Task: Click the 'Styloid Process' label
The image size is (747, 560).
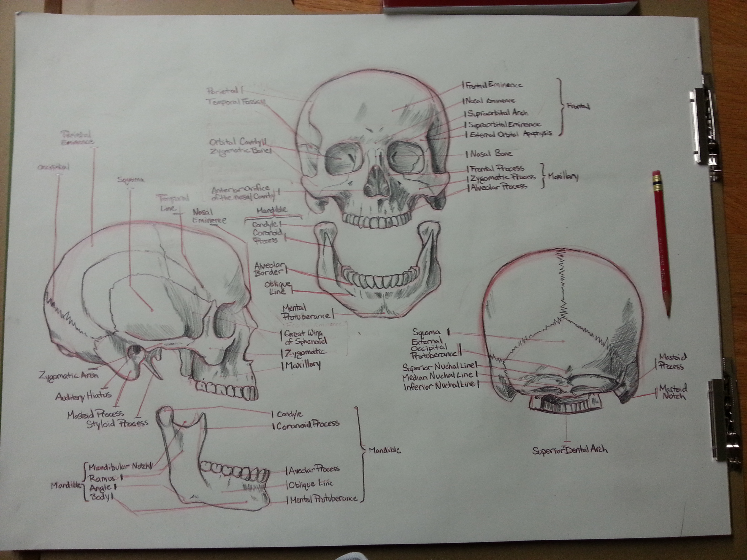Action: 117,423
